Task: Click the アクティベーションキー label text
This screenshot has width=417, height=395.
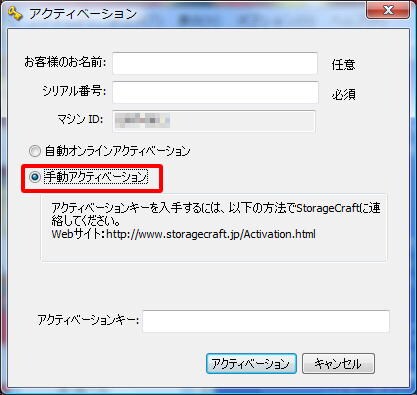Action: [x=88, y=320]
